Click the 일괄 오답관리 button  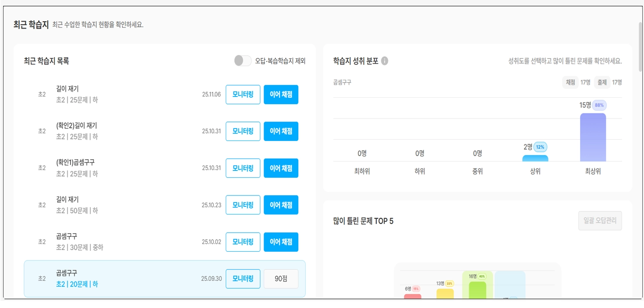[x=600, y=221]
